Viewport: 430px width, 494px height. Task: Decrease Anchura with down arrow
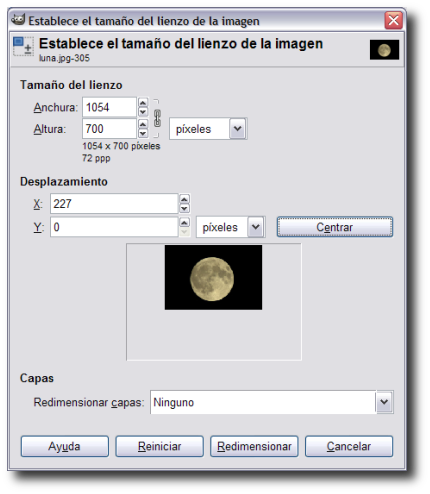click(143, 112)
